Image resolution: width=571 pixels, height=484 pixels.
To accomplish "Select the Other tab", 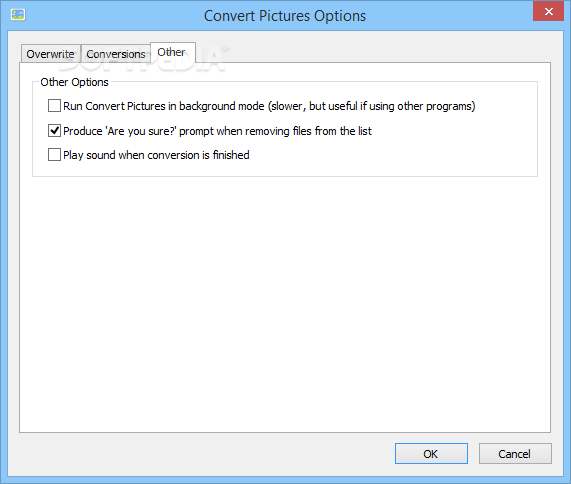I will (172, 52).
